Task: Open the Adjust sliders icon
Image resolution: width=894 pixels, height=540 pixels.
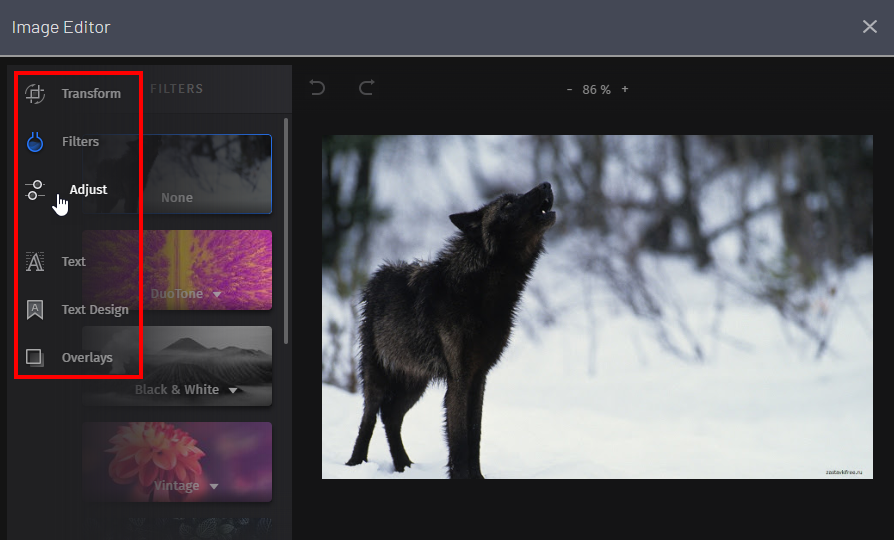Action: coord(35,190)
